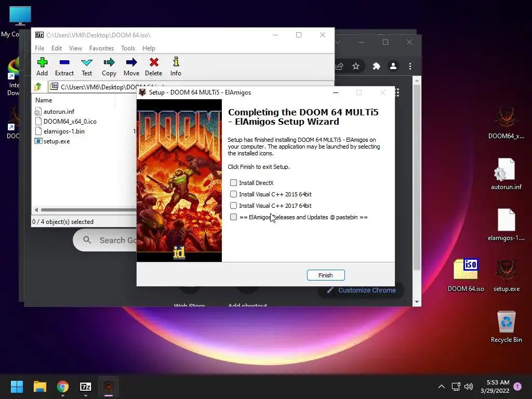Image resolution: width=532 pixels, height=399 pixels.
Task: Click the Move icon in 7-Zip toolbar
Action: pyautogui.click(x=131, y=66)
